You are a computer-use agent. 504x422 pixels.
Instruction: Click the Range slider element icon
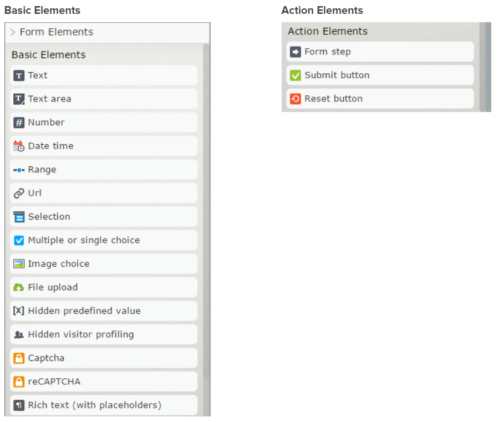pyautogui.click(x=19, y=170)
